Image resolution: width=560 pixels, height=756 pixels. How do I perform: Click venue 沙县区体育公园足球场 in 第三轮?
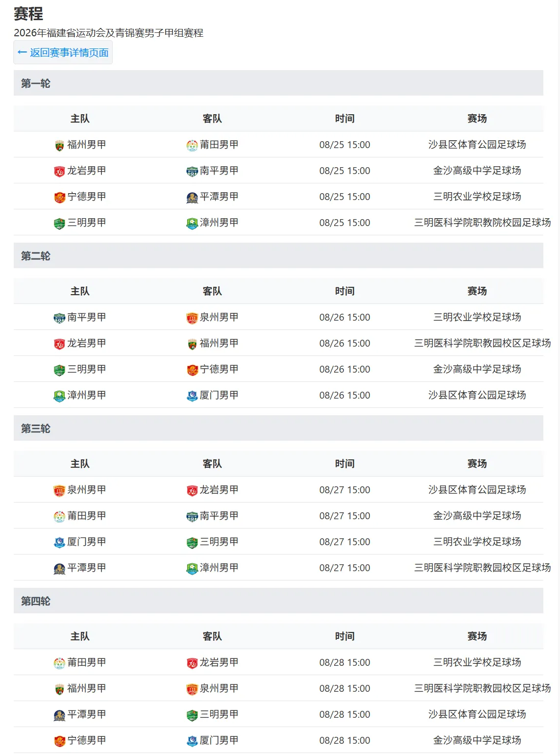coord(477,489)
